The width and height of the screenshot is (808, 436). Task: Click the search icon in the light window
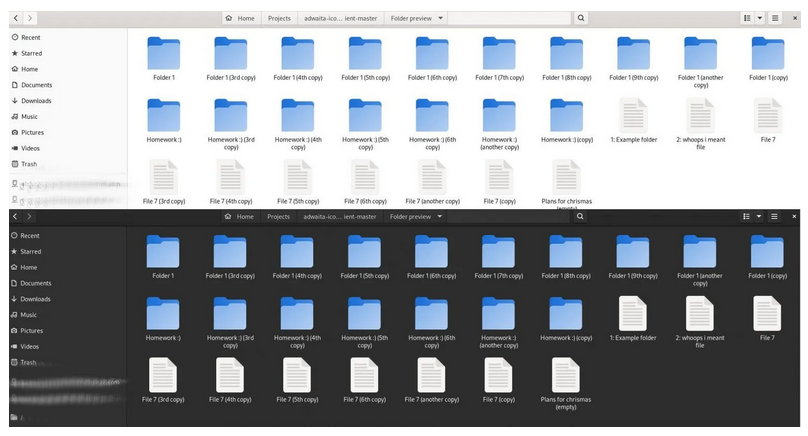tap(581, 18)
